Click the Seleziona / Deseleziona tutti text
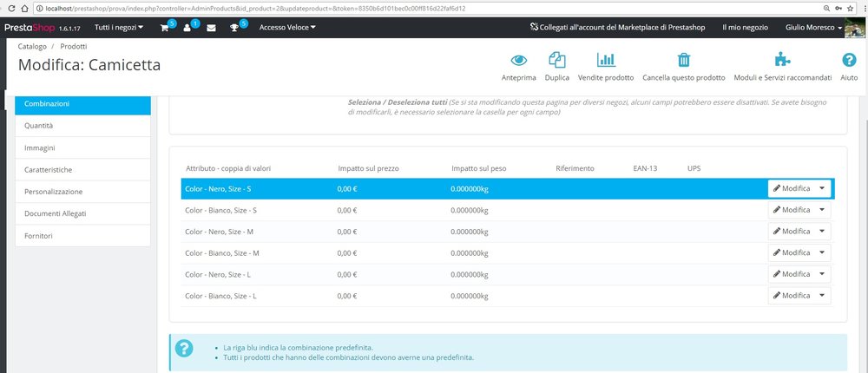Image resolution: width=868 pixels, height=373 pixels. click(398, 103)
